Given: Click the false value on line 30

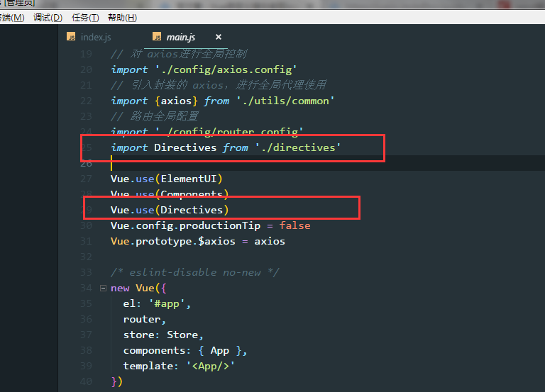Looking at the screenshot, I should 294,225.
